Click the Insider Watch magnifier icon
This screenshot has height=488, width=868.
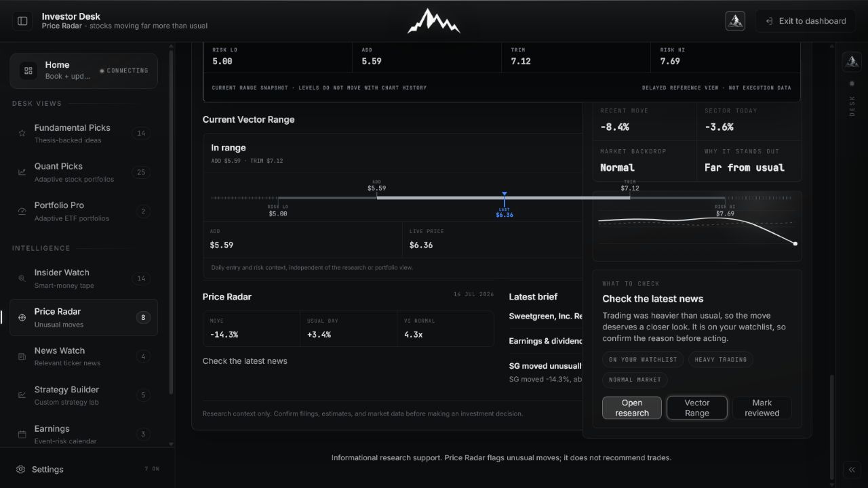pyautogui.click(x=22, y=279)
